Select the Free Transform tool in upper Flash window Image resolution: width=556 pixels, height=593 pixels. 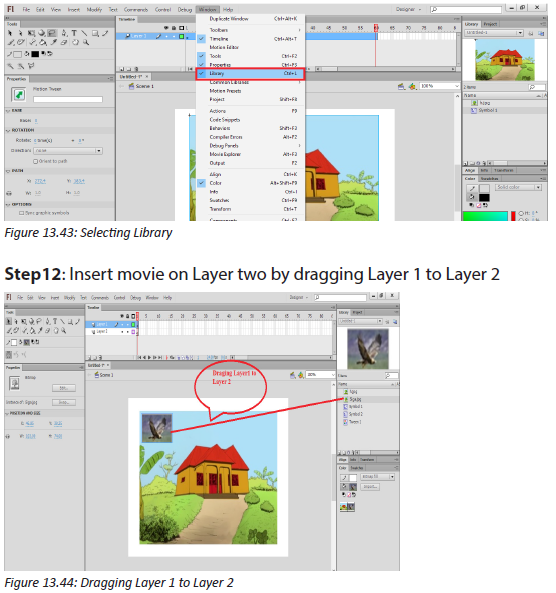[31, 33]
